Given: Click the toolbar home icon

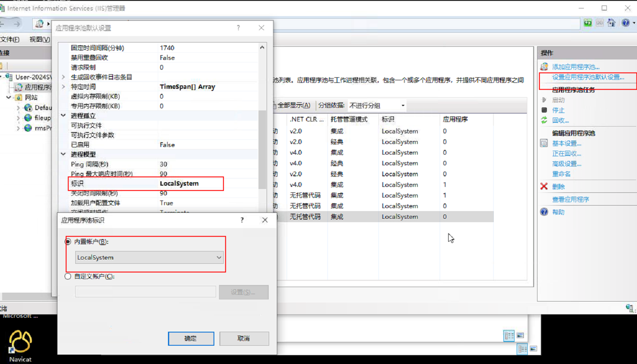Looking at the screenshot, I should coord(611,23).
